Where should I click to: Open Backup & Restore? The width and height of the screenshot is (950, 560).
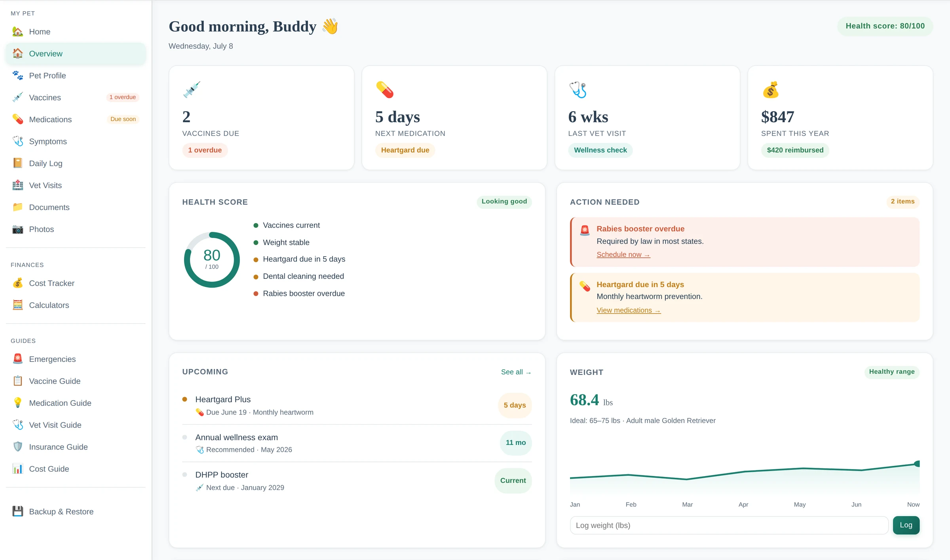76,511
